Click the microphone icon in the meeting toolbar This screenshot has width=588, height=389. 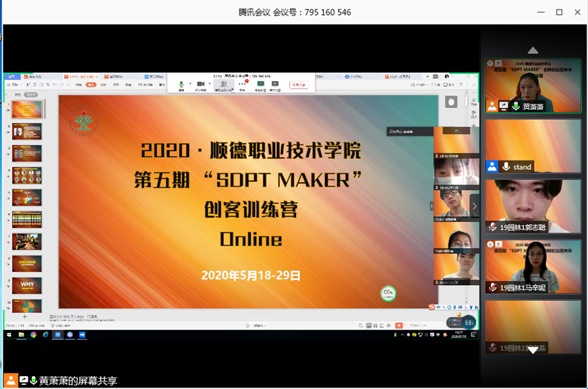coord(181,84)
